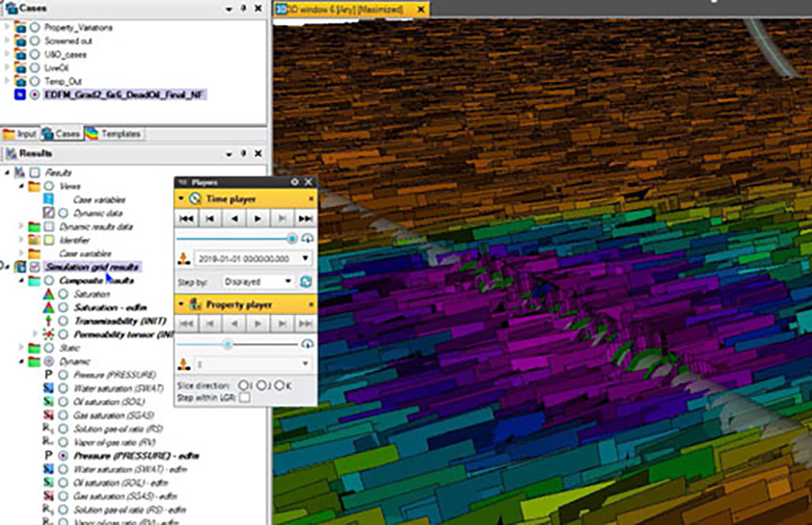Select the Property_Variations case folder

pyautogui.click(x=78, y=27)
